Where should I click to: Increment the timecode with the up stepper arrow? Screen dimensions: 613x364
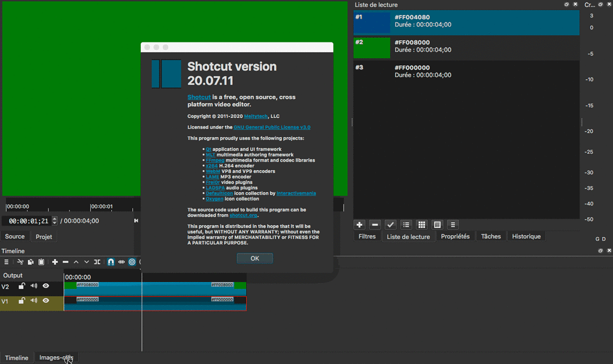(x=53, y=217)
